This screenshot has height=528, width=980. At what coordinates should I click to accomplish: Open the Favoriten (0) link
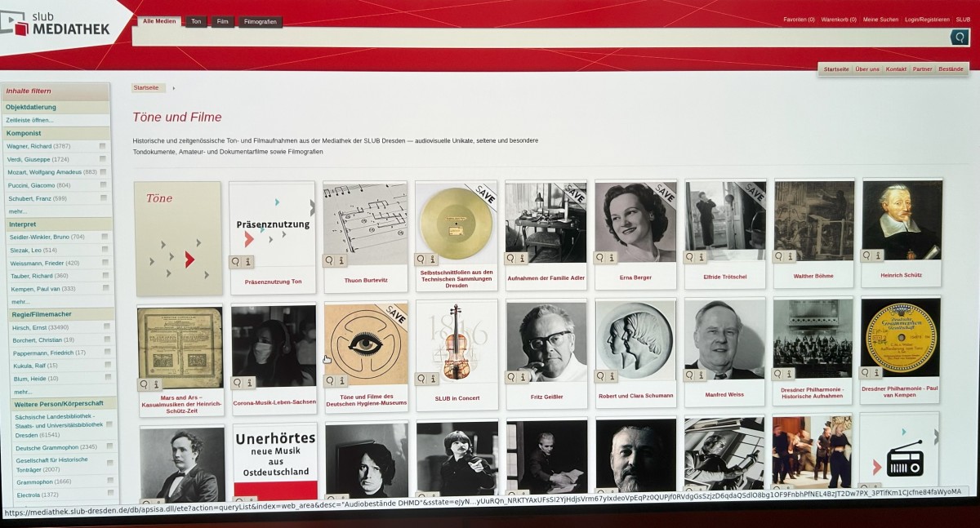coord(799,20)
